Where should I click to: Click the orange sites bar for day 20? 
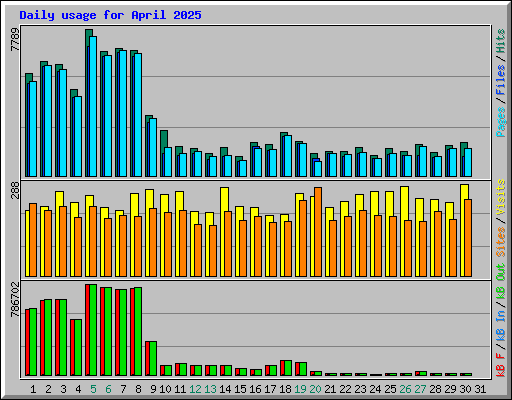click(318, 232)
